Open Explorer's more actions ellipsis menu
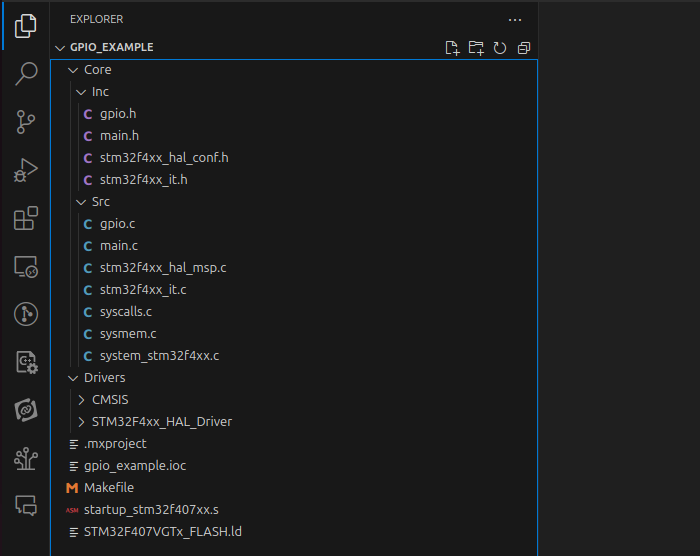Screen dimensions: 700x556 [x=515, y=20]
